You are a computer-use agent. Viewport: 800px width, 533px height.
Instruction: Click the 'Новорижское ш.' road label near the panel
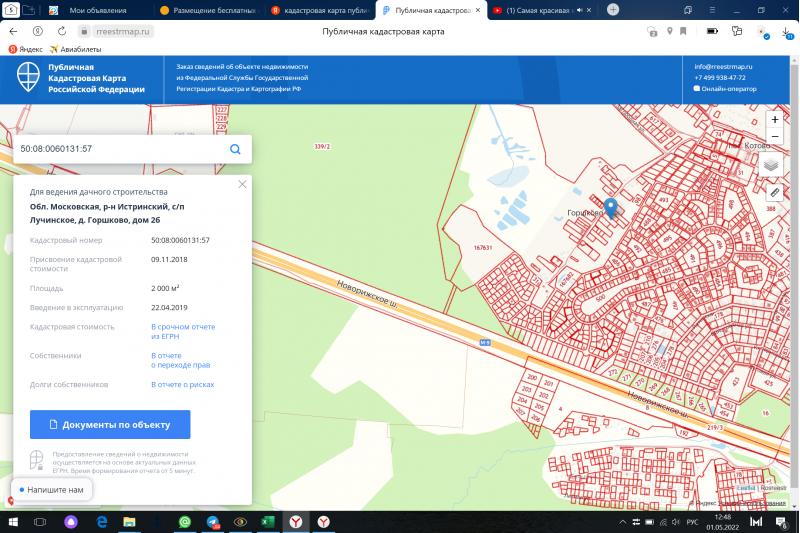click(x=367, y=294)
